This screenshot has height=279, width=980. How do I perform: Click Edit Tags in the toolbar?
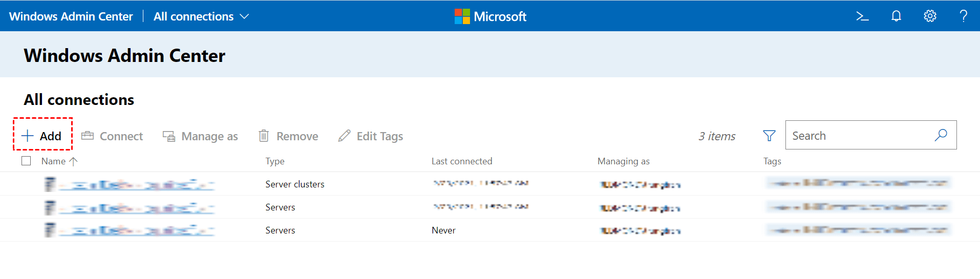coord(371,136)
